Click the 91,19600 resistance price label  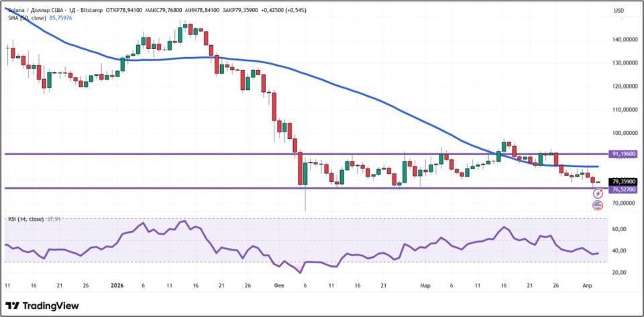[622, 154]
